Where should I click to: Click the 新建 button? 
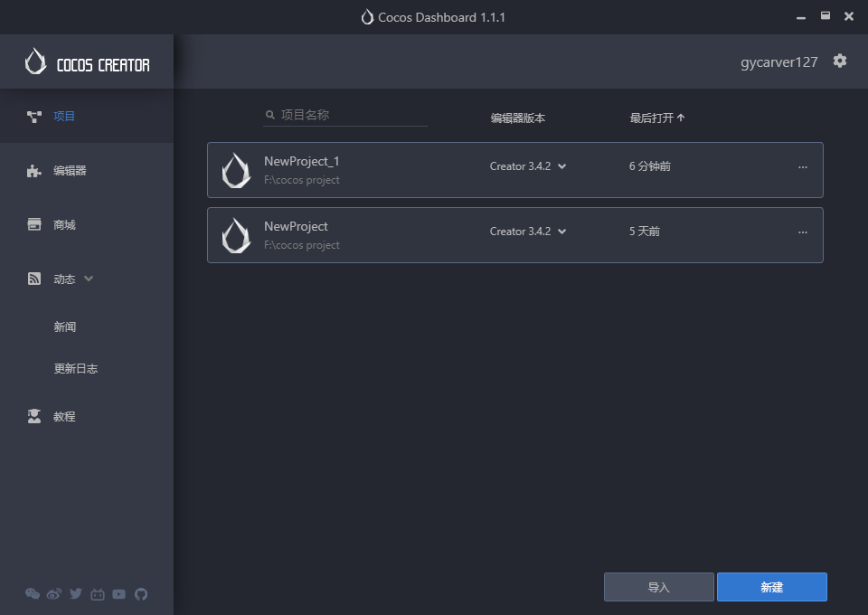click(771, 587)
